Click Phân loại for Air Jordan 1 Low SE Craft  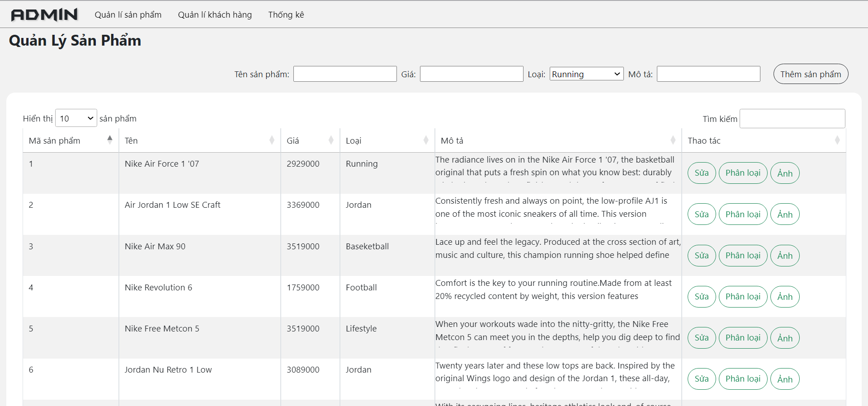(743, 214)
